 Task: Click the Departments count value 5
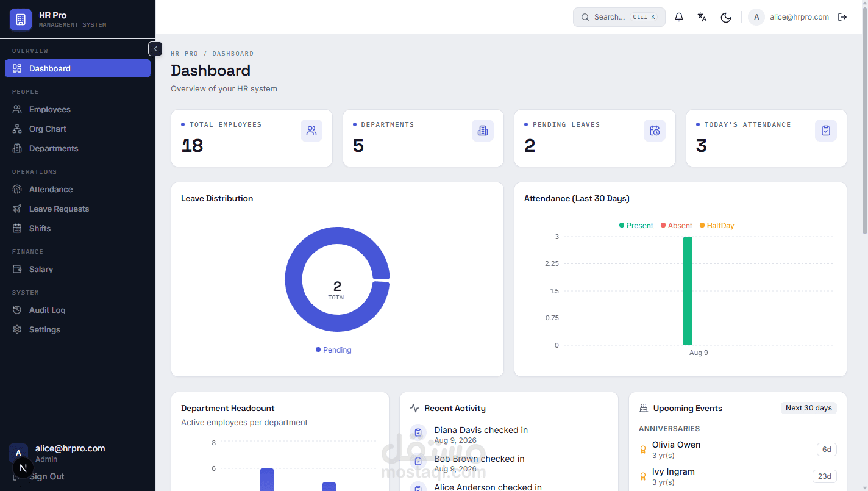tap(358, 146)
